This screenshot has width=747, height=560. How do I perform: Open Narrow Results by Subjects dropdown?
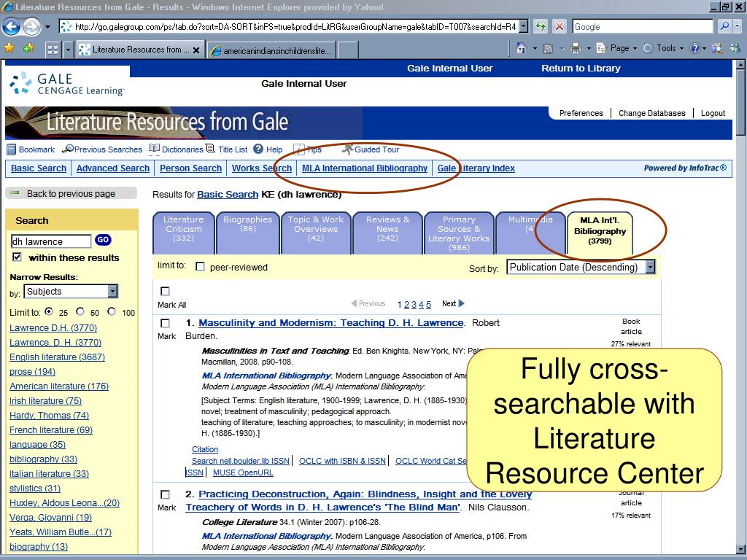click(71, 291)
